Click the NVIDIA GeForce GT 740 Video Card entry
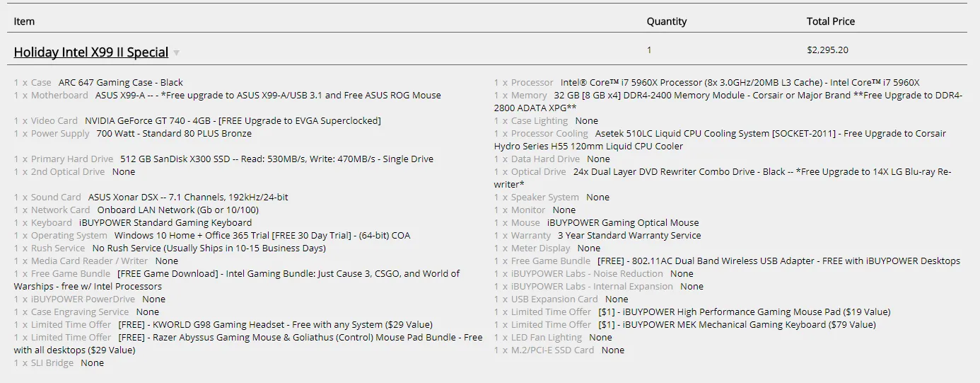980x383 pixels. tap(232, 121)
